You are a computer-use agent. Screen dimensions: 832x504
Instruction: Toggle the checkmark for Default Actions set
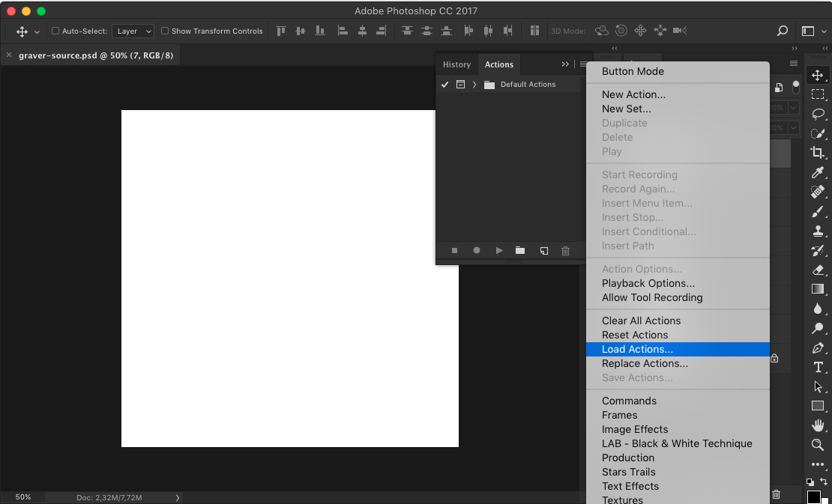click(x=444, y=85)
